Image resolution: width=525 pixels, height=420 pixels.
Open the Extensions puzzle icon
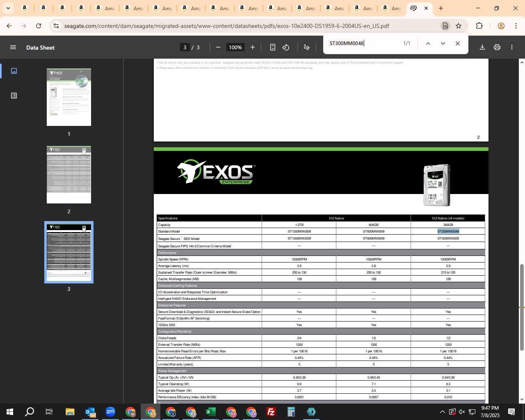(x=479, y=26)
